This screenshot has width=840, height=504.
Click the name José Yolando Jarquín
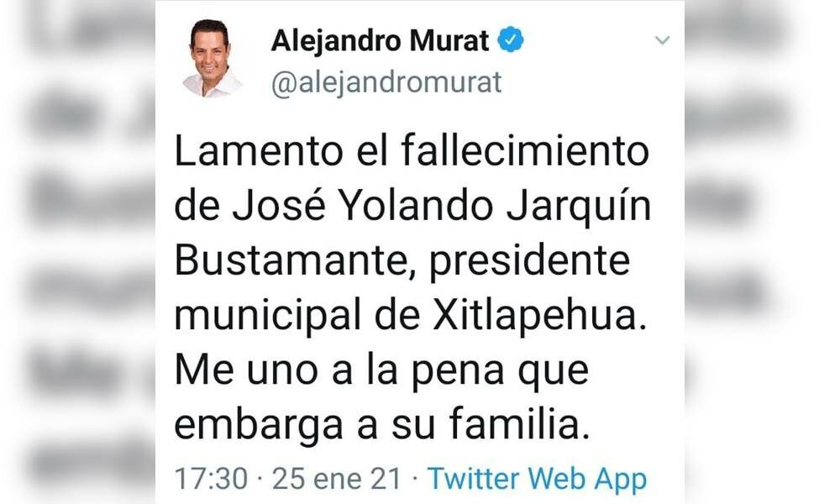[442, 206]
